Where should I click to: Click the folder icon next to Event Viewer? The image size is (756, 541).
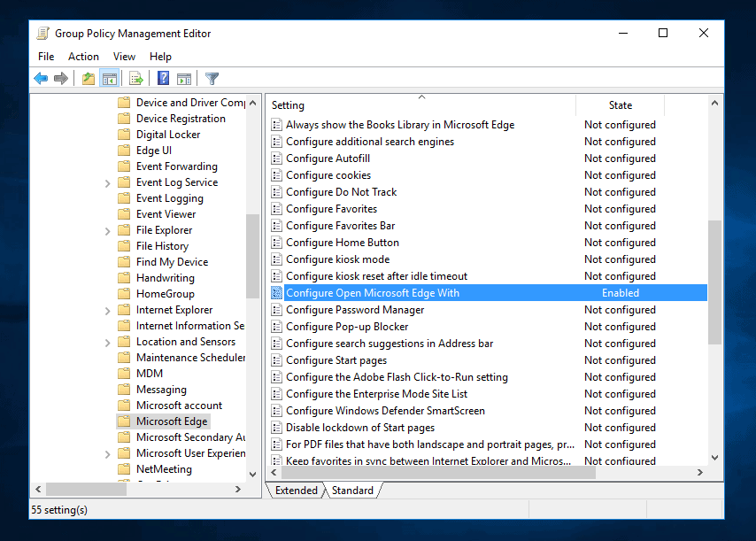125,213
